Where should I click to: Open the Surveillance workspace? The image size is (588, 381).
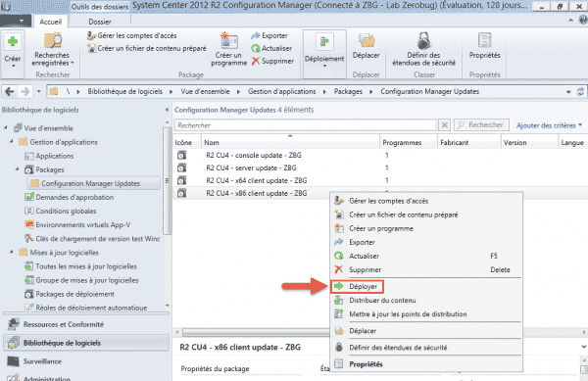point(86,361)
